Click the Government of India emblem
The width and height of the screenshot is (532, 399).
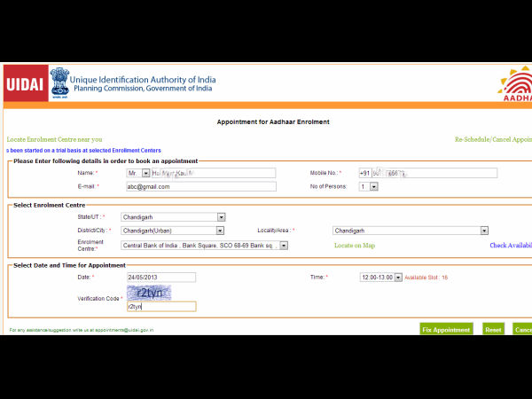59,82
